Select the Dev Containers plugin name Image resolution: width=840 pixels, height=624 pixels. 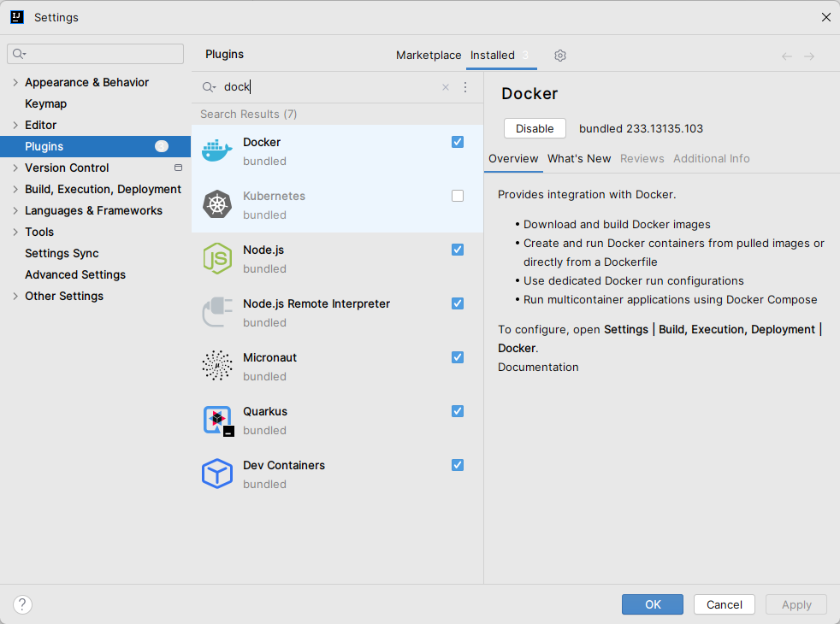tap(284, 466)
